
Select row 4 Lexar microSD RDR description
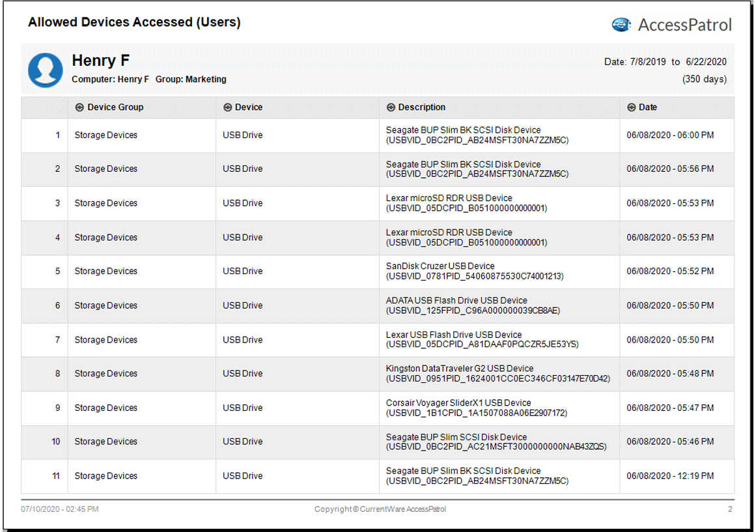coord(466,237)
